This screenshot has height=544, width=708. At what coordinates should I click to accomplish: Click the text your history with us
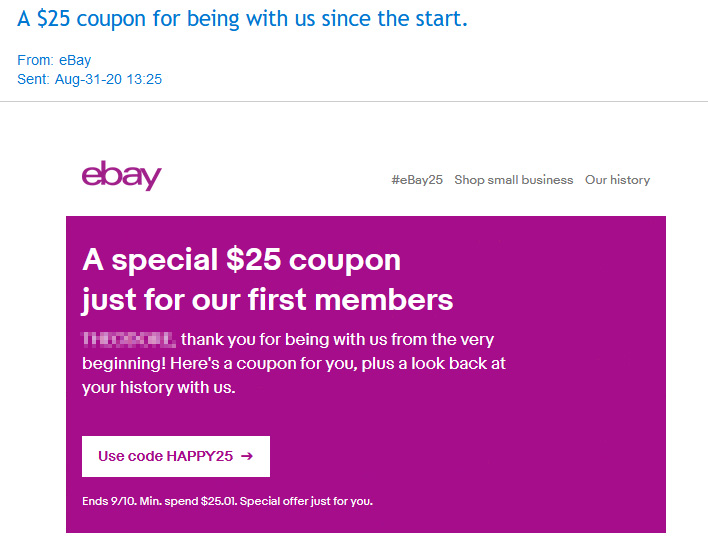pyautogui.click(x=158, y=387)
